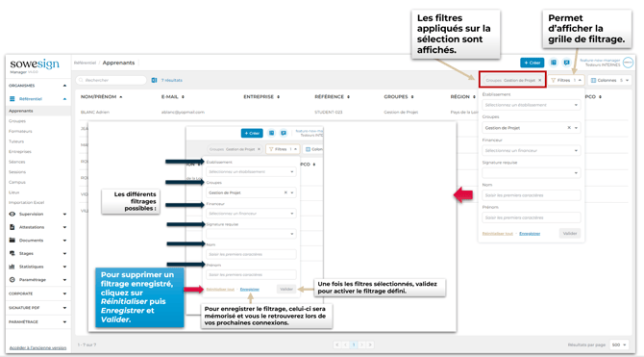This screenshot has height=357, width=644.
Task: Sort by the ENTREPRISE column arrow
Action: click(x=278, y=97)
